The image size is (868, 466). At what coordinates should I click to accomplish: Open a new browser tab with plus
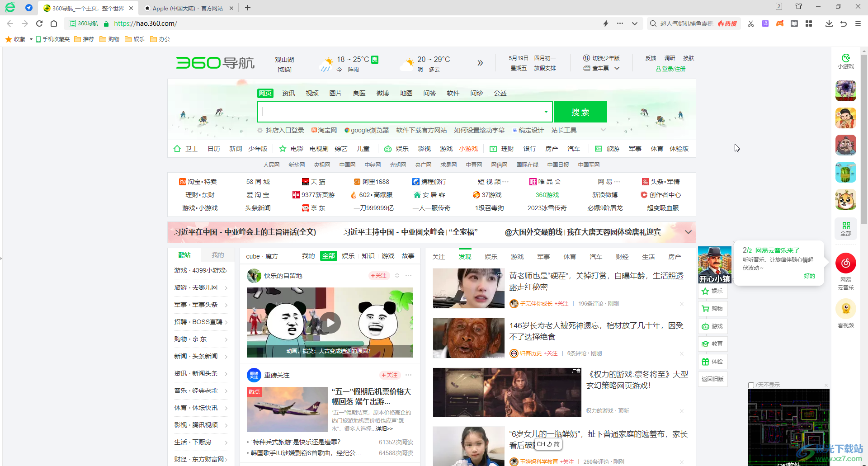tap(248, 8)
